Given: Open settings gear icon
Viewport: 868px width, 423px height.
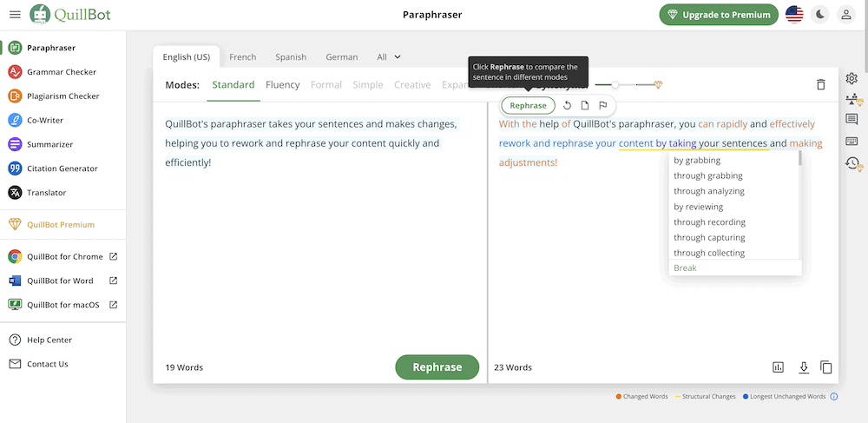Looking at the screenshot, I should pyautogui.click(x=852, y=79).
